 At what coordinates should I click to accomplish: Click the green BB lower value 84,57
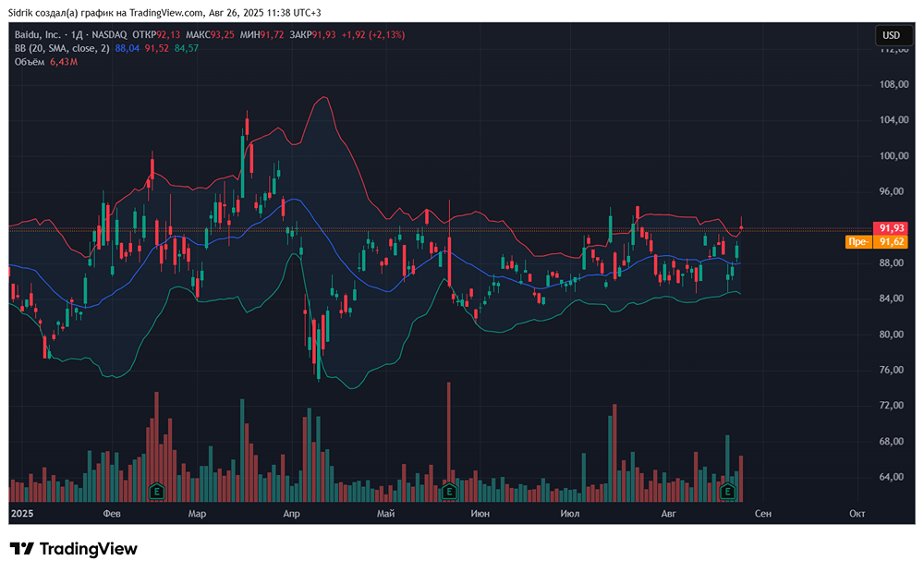(187, 48)
